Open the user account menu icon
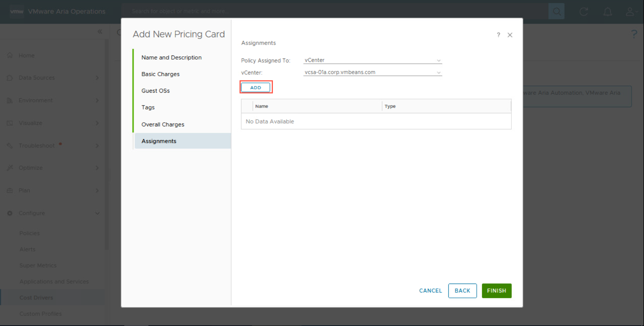 631,12
